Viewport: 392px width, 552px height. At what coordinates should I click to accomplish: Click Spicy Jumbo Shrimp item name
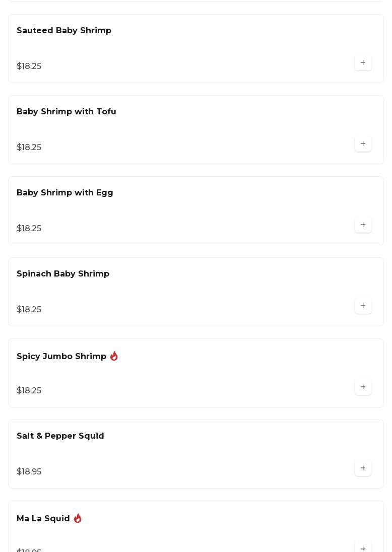pyautogui.click(x=61, y=357)
